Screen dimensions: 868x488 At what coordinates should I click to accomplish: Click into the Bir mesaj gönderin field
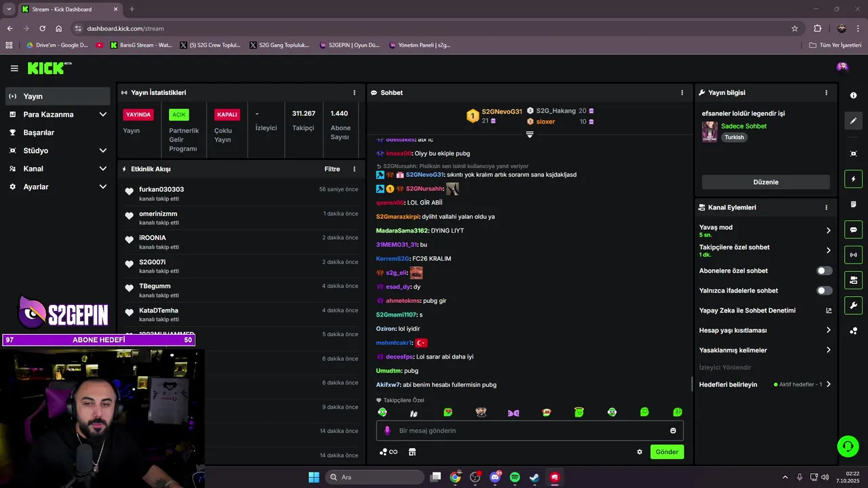530,430
